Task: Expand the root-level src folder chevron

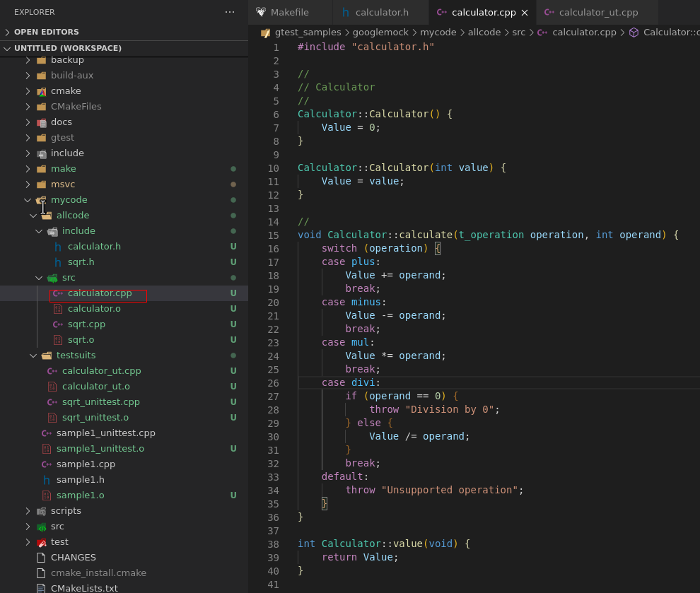Action: pyautogui.click(x=28, y=527)
